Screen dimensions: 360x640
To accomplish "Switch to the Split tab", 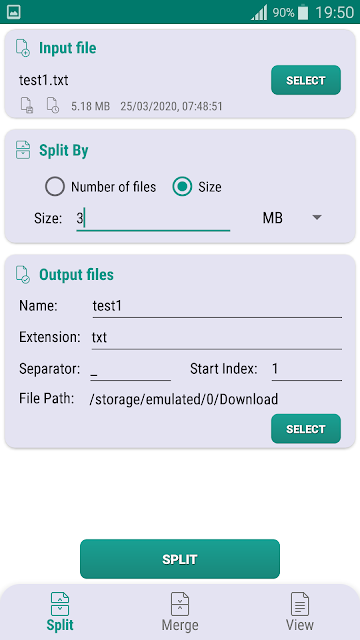I will pyautogui.click(x=60, y=612).
